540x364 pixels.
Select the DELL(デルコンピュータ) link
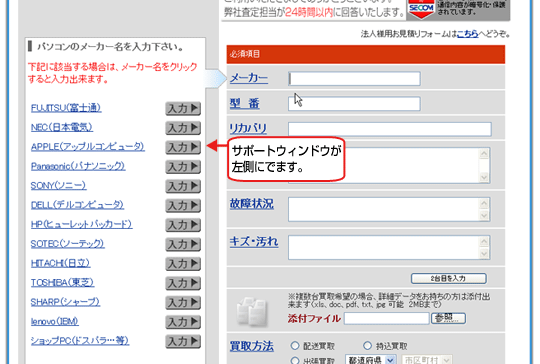point(77,205)
